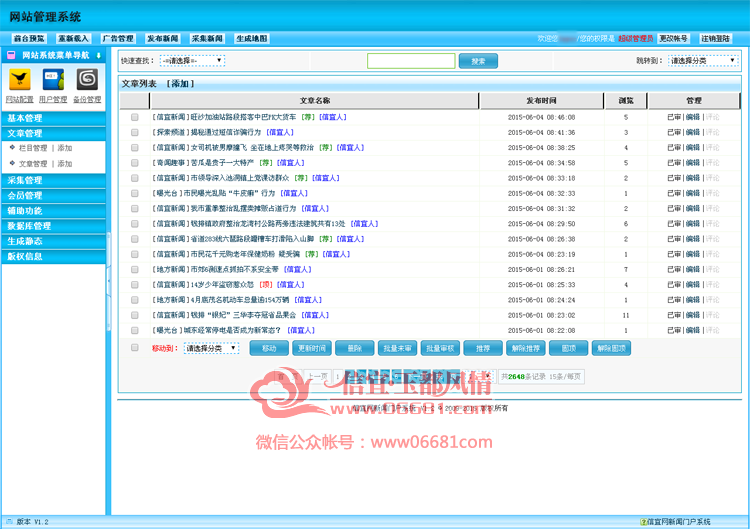
Task: Click the 更新时间 button
Action: [312, 348]
